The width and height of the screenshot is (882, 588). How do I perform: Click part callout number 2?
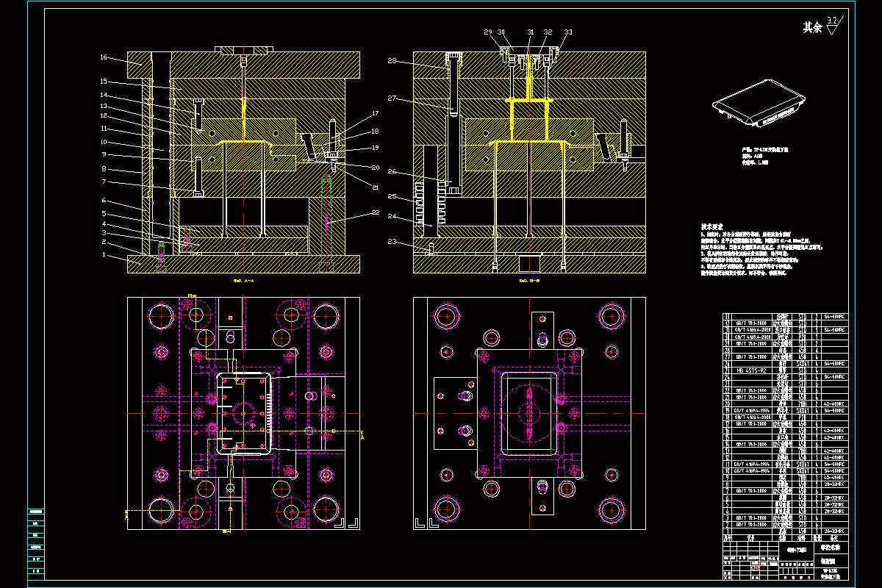coord(104,242)
